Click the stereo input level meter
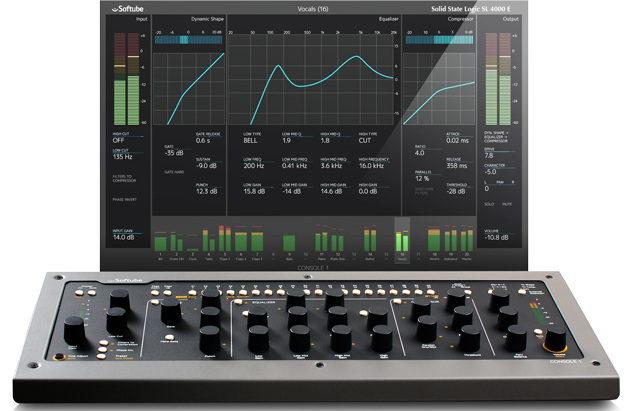This screenshot has height=411, width=630. pyautogui.click(x=127, y=79)
